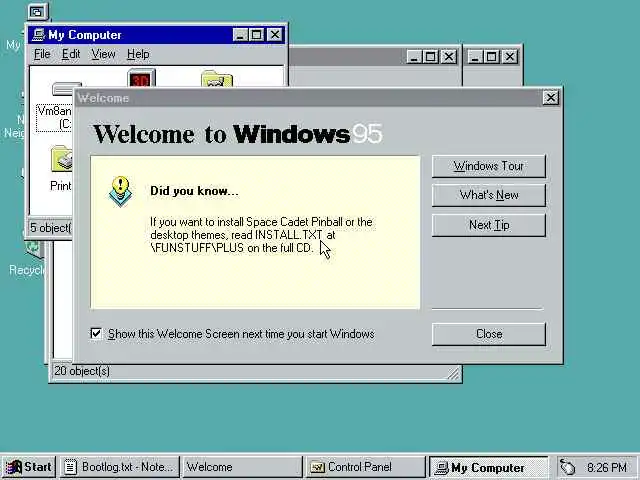Click the What's New button
This screenshot has width=640, height=480.
[489, 195]
